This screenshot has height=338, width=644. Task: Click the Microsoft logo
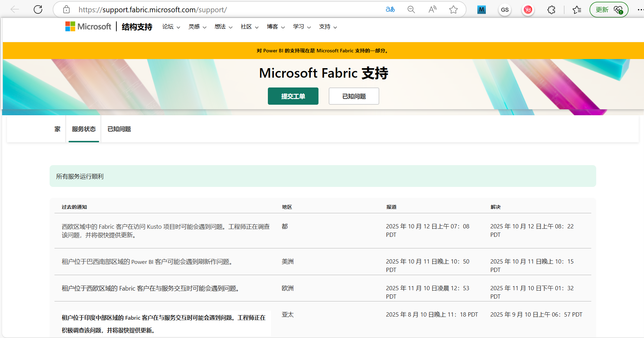click(88, 27)
